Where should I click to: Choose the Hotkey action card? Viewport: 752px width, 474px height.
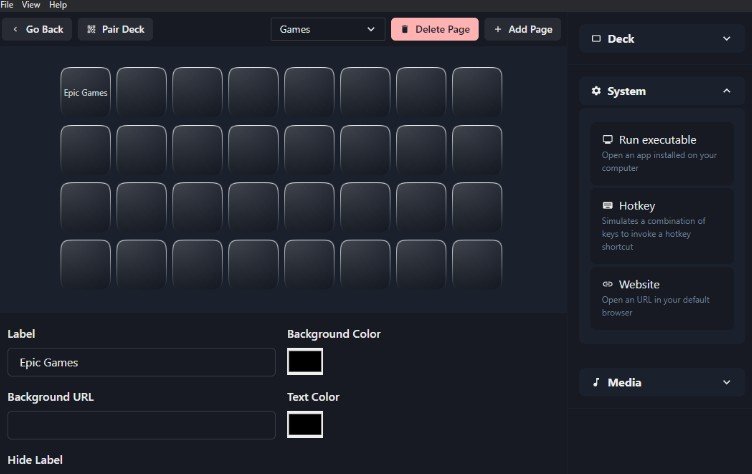point(662,225)
